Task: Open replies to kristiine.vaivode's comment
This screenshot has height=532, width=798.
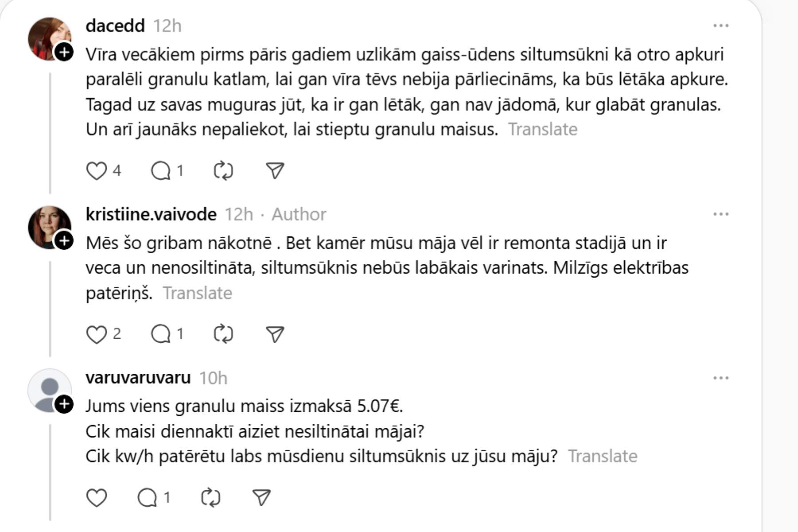Action: pyautogui.click(x=161, y=334)
